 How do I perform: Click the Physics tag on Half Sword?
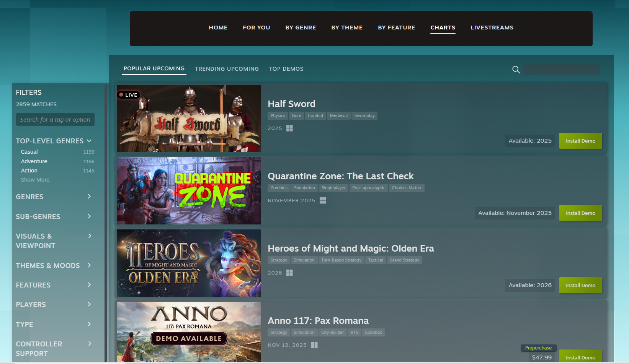[278, 115]
